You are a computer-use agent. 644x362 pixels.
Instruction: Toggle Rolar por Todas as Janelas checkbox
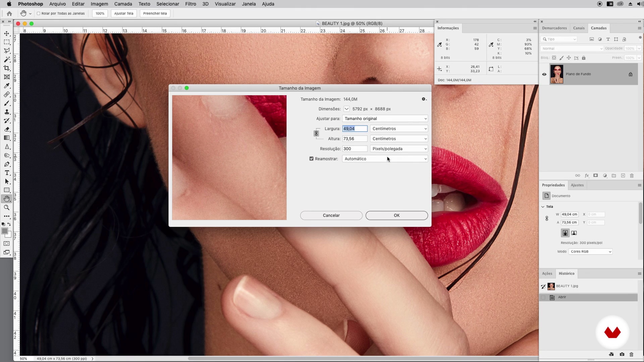click(x=39, y=14)
